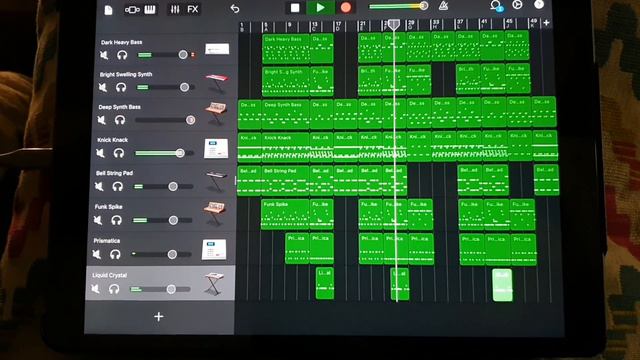Select the Liquid Crystal keyboard stand icon
The height and width of the screenshot is (360, 640).
tap(214, 283)
